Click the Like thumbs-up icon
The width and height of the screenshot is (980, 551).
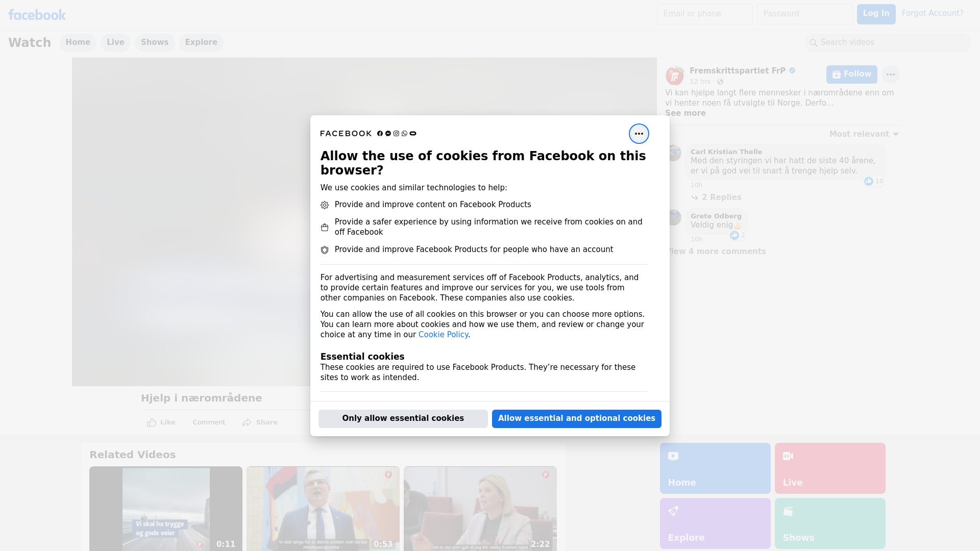click(152, 422)
